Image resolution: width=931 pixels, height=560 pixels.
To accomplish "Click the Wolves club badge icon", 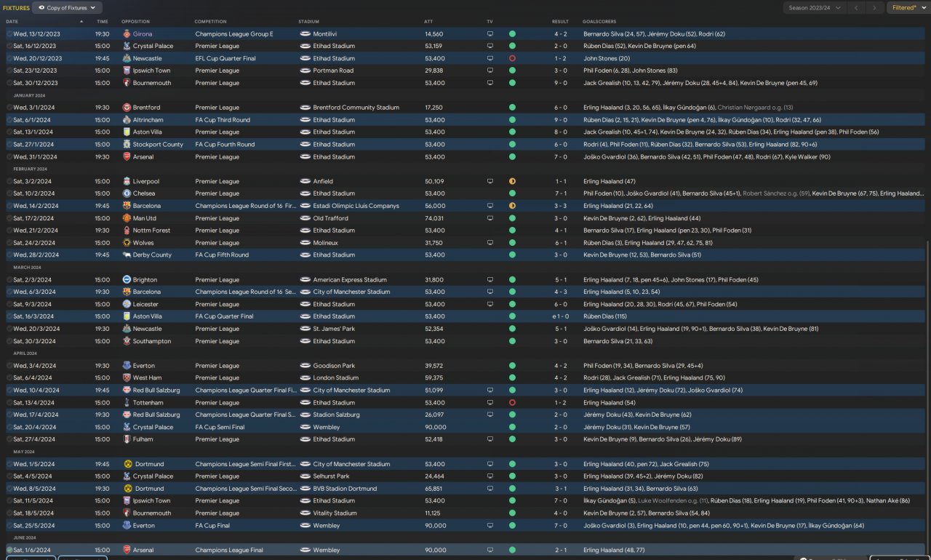I will (x=127, y=243).
